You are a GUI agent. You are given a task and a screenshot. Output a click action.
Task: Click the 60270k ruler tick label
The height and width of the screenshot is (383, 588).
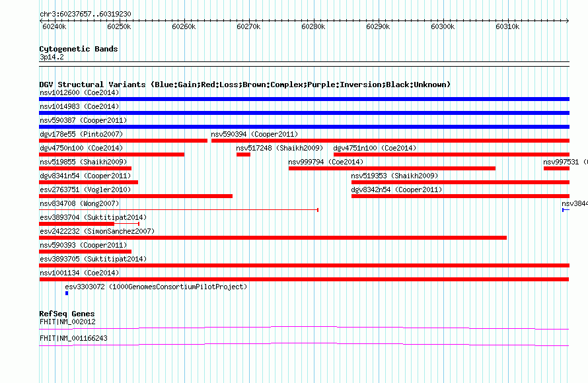(x=248, y=26)
